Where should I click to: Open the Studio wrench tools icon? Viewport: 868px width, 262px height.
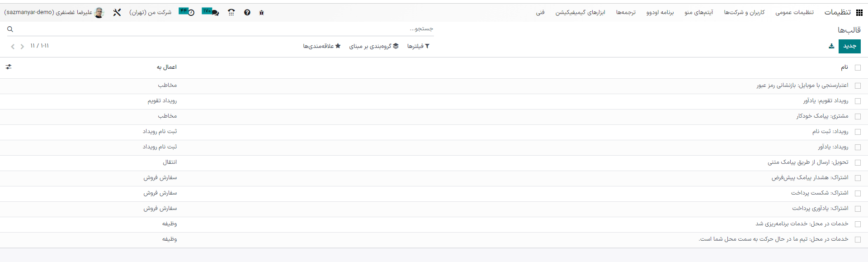tap(117, 13)
